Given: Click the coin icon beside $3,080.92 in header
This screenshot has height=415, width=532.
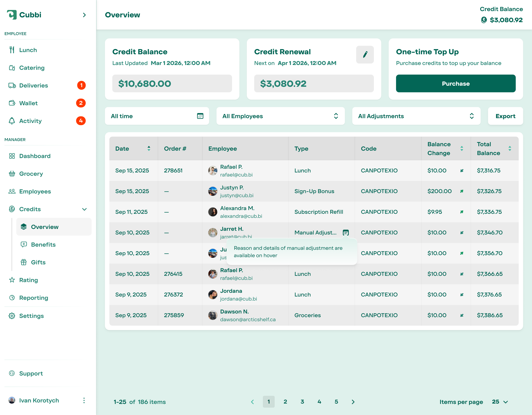Looking at the screenshot, I should [x=484, y=20].
